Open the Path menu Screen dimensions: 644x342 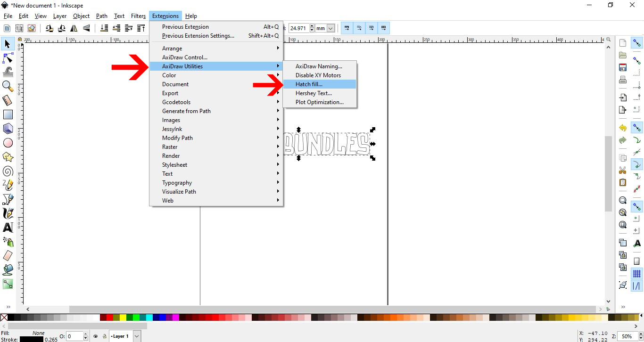tap(102, 16)
